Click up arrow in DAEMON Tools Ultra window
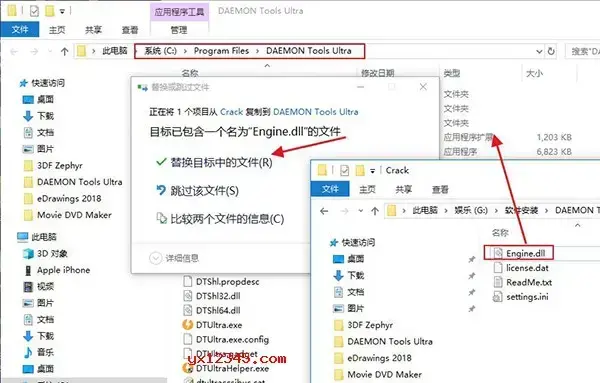Viewport: 600px width, 383px height. coord(64,51)
